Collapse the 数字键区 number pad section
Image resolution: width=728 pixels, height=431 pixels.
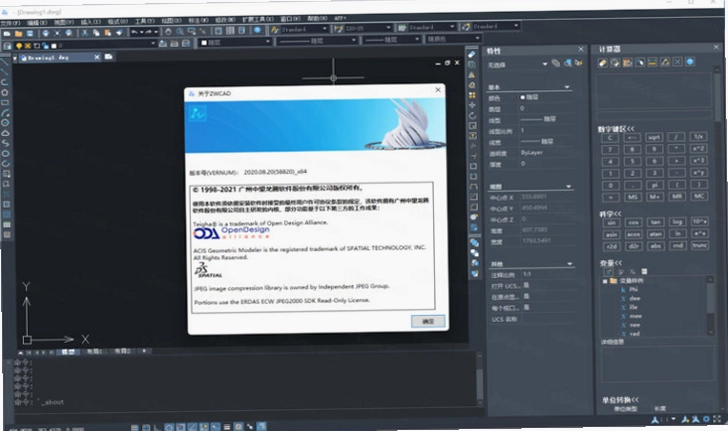click(x=616, y=129)
